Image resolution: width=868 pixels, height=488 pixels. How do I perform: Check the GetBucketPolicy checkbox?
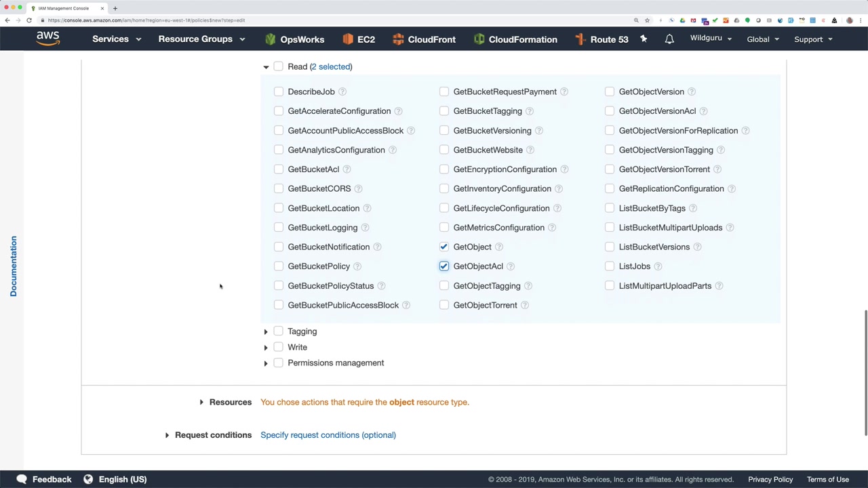[x=279, y=266]
